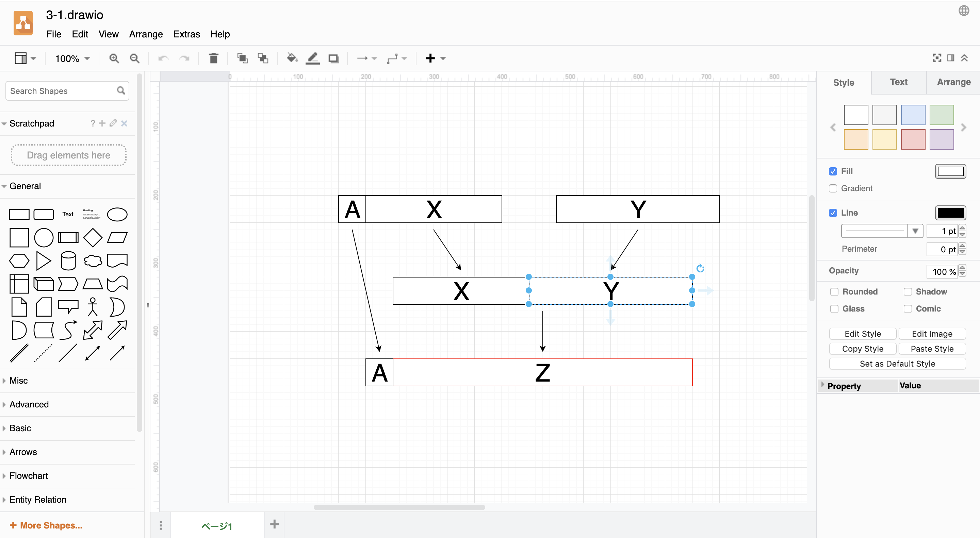Select the cylinder shape in General

point(68,261)
